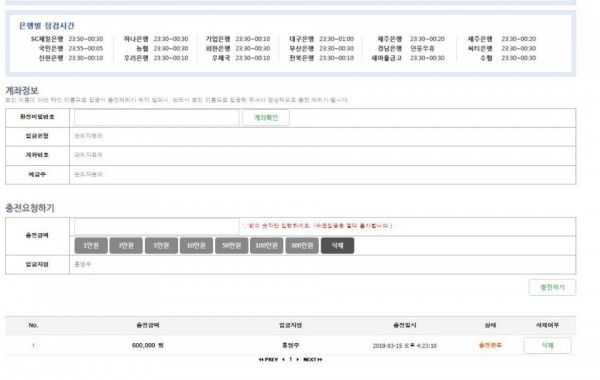Click the exchange password input field
Screen dimensions: 600x380
coord(157,117)
